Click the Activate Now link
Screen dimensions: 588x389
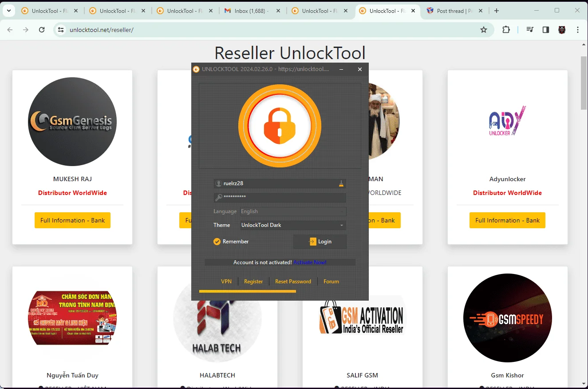310,262
